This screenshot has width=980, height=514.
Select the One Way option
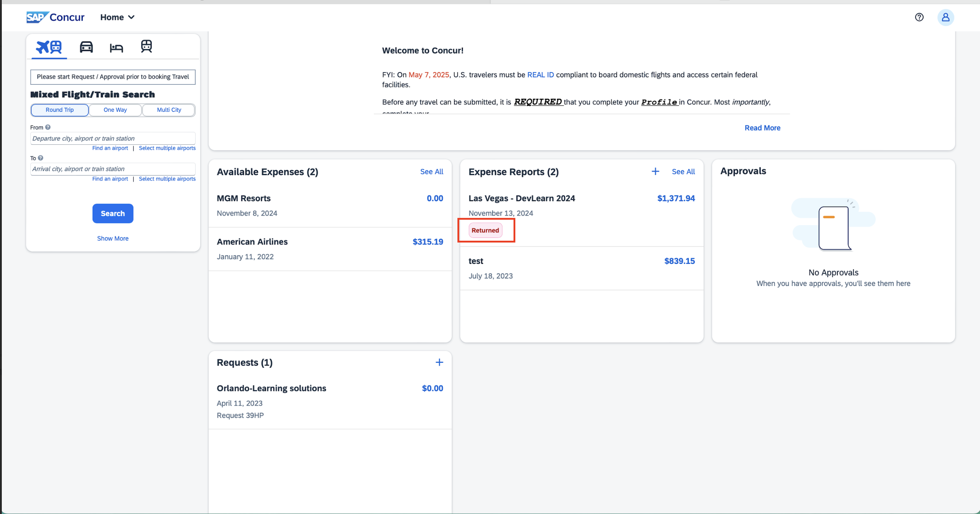115,110
